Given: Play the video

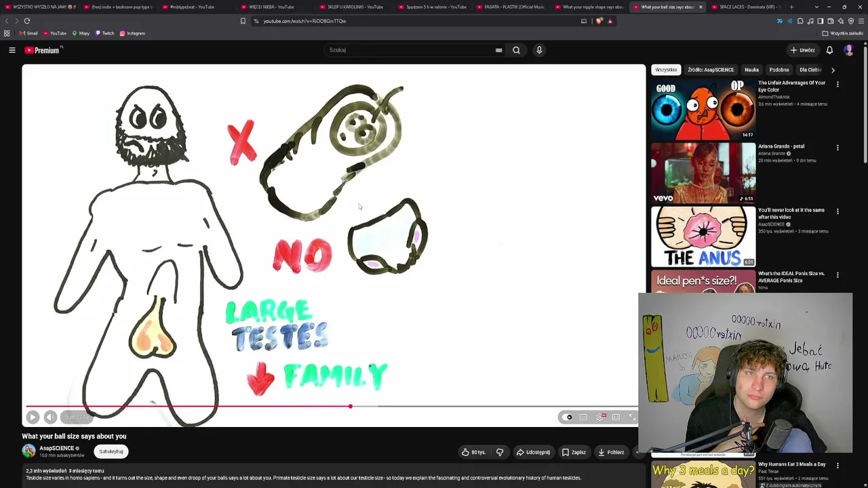Looking at the screenshot, I should tap(33, 418).
